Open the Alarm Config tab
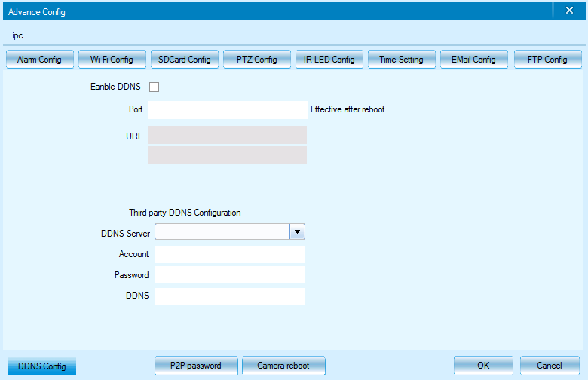The height and width of the screenshot is (380, 588). coord(40,60)
